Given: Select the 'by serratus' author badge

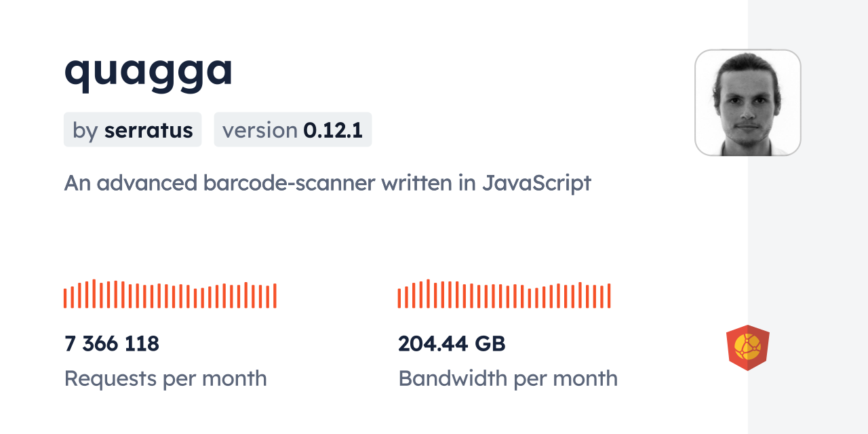Looking at the screenshot, I should click(132, 130).
